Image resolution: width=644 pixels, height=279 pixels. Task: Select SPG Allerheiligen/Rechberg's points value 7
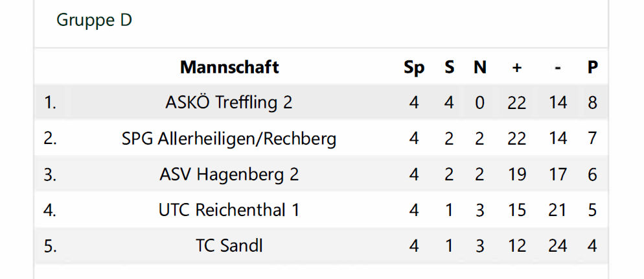pos(592,138)
